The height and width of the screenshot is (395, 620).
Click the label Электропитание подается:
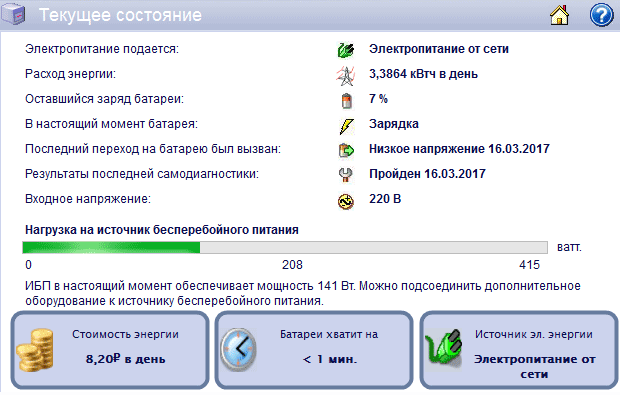tap(102, 49)
